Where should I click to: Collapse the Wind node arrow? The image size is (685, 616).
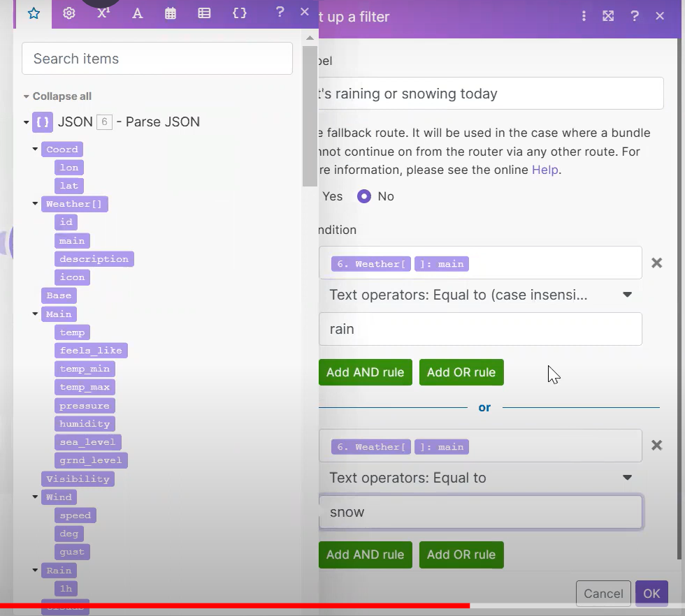pos(35,497)
